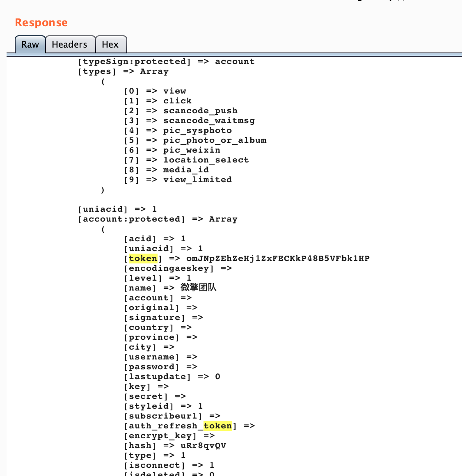
Task: Click the Response panel heading
Action: pyautogui.click(x=41, y=23)
